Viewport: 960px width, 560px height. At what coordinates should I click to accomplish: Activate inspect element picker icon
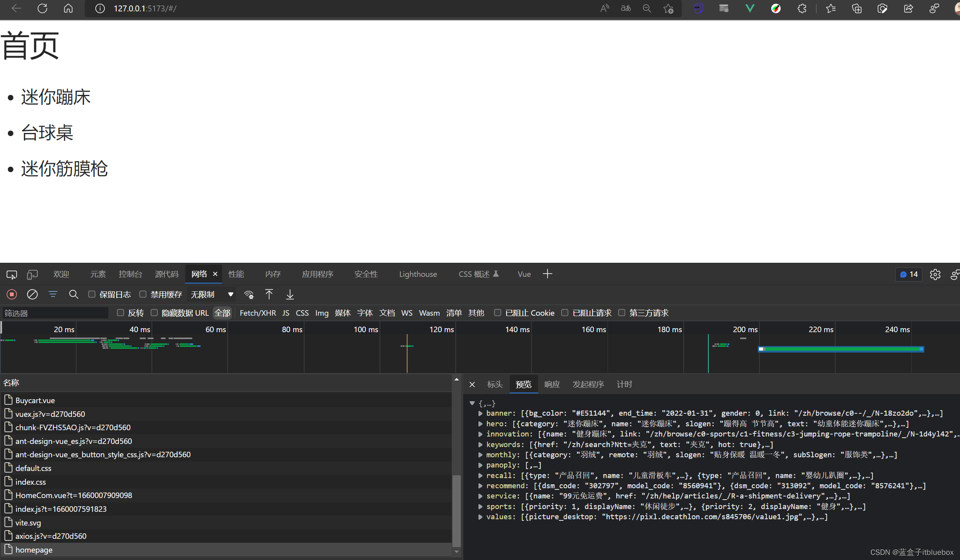coord(12,275)
